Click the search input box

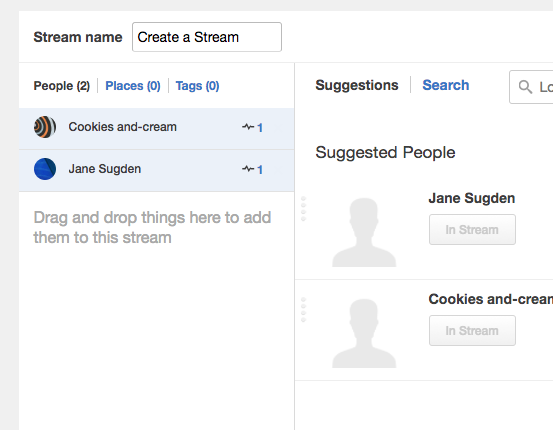point(531,87)
